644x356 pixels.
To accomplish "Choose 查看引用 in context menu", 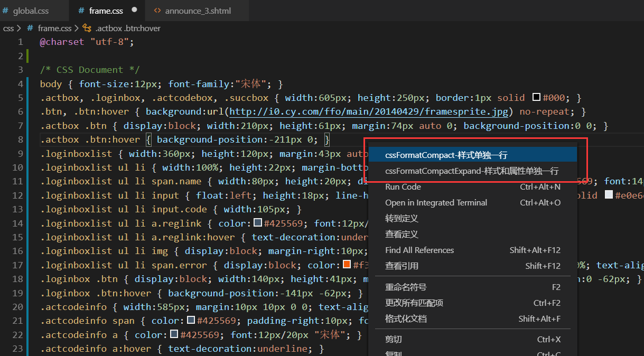I will point(473,266).
